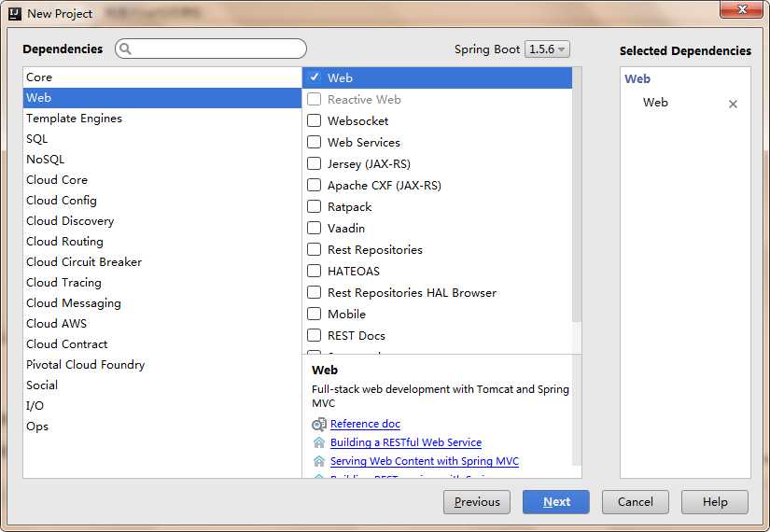Remove Web from Selected Dependencies with X icon
The image size is (770, 532).
pos(733,104)
